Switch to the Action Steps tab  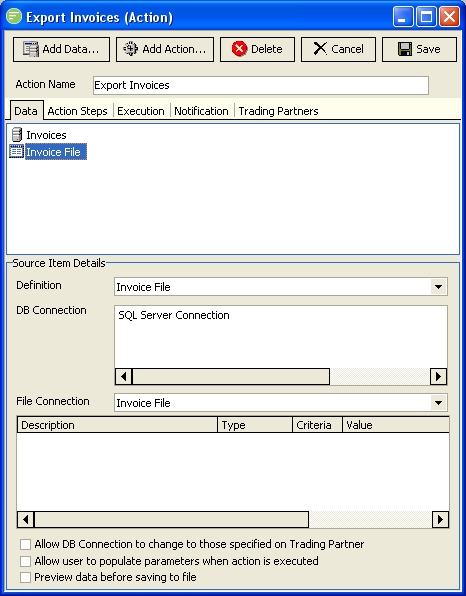(78, 111)
